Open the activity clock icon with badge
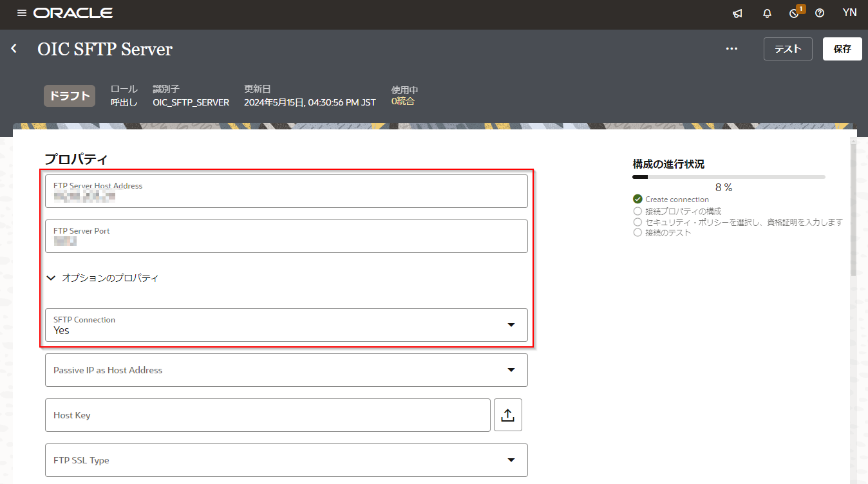868x484 pixels. coord(795,14)
